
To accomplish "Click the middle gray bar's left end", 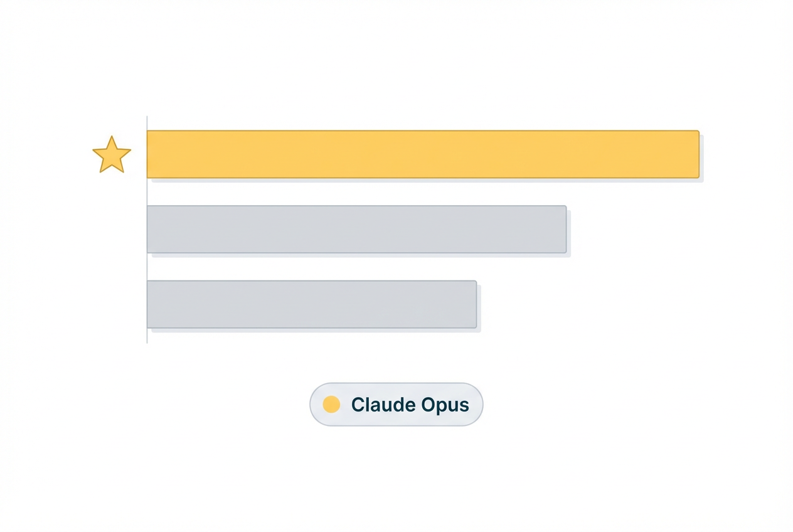I will pyautogui.click(x=151, y=229).
